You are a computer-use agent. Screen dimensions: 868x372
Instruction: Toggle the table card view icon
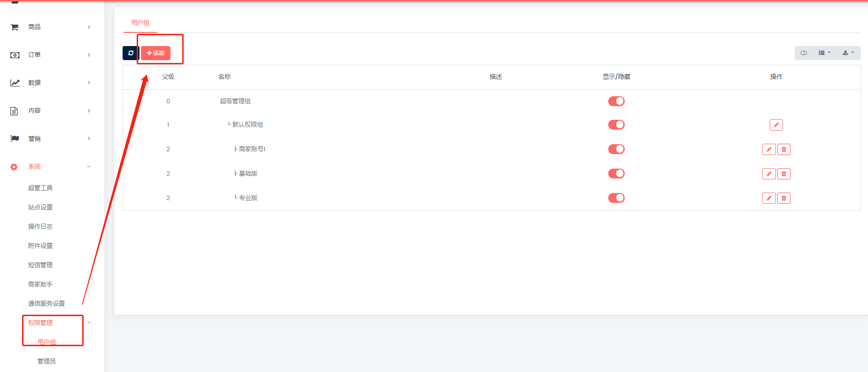(x=804, y=53)
